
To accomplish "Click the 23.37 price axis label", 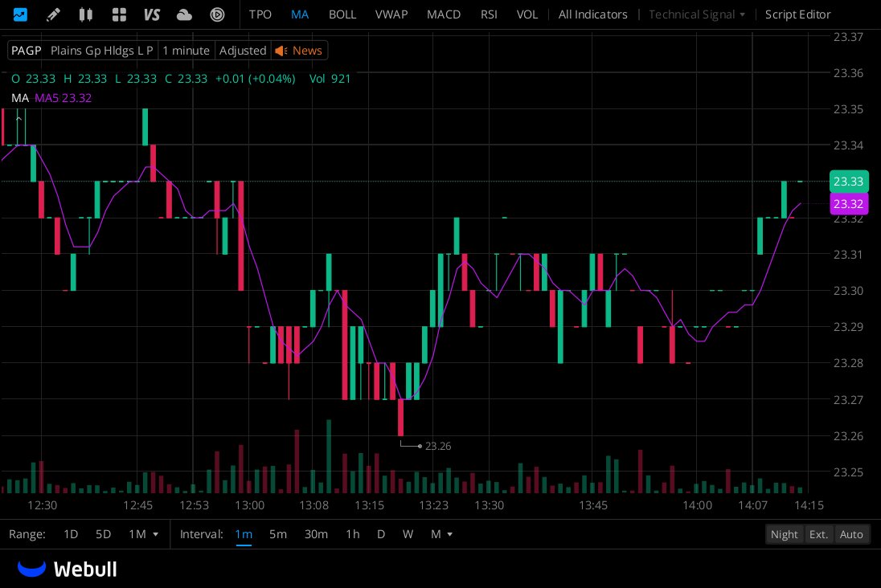I will [x=848, y=37].
